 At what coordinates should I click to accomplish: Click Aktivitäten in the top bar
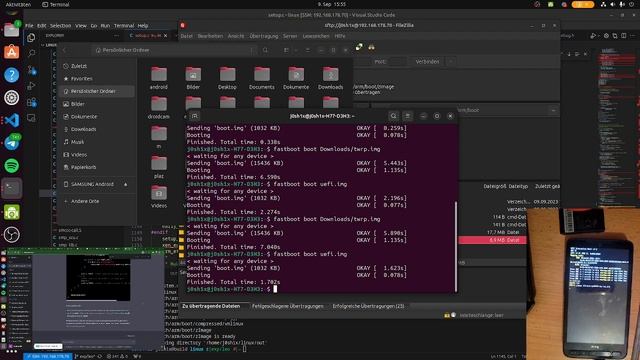[19, 4]
